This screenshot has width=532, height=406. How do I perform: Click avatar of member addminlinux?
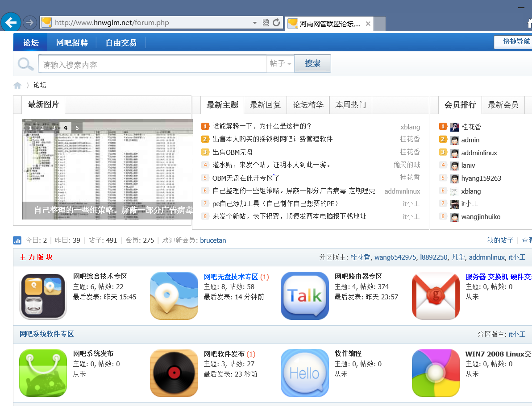tap(455, 153)
